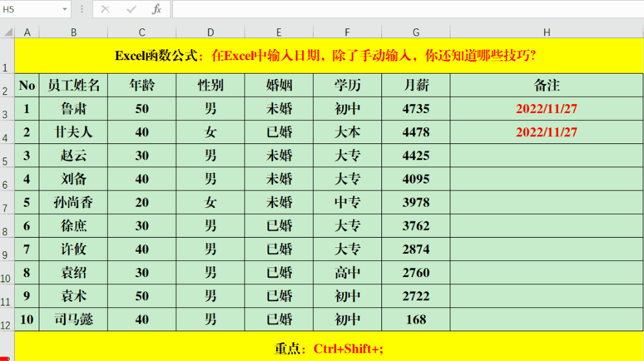Select row 8 header

point(7,226)
